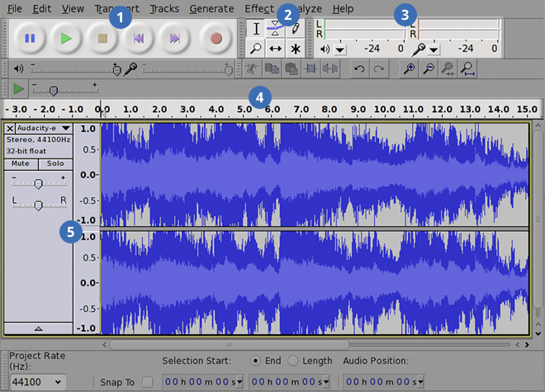
Task: Click the Effect menu
Action: coord(259,9)
